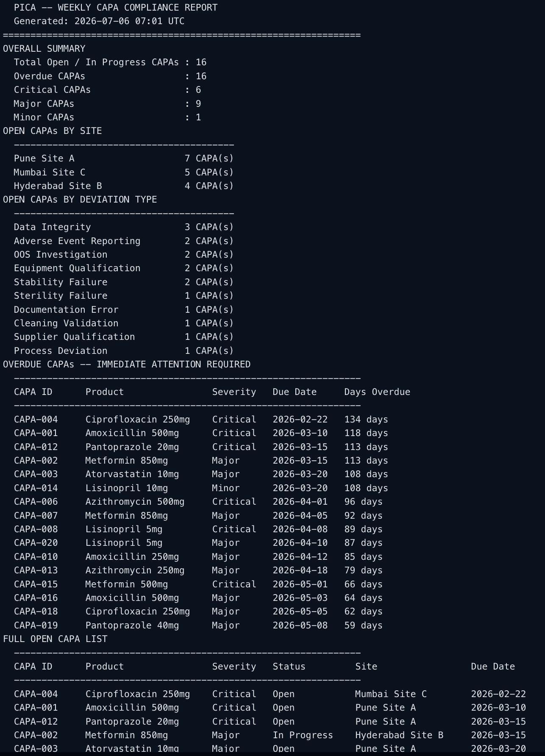Screen dimensions: 545x756
Task: Select the 'Status' column header
Action: tap(289, 667)
